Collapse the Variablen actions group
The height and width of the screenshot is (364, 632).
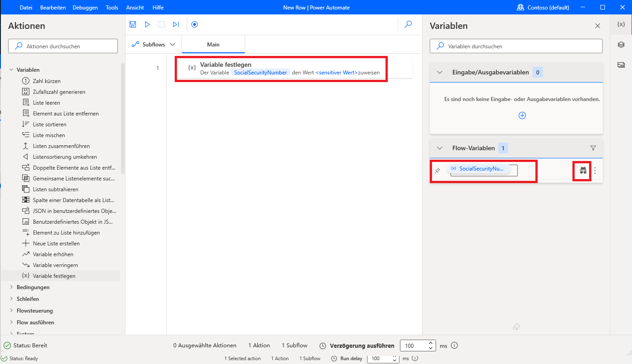pos(11,70)
